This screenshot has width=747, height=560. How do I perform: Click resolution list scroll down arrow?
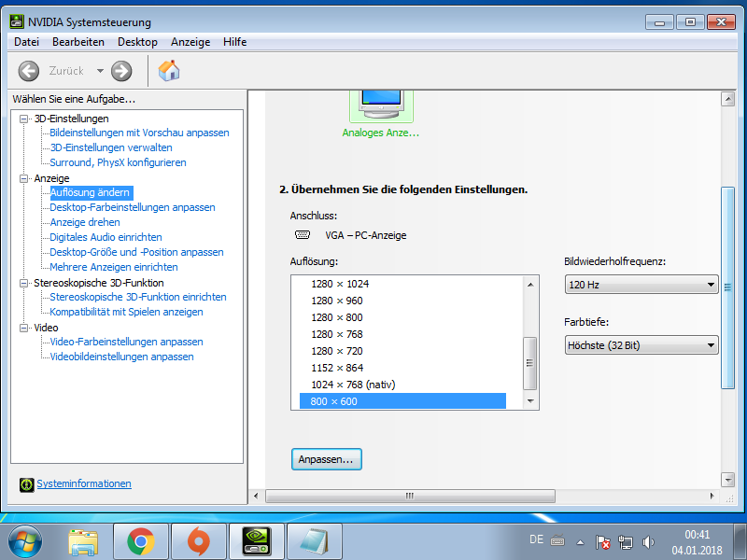(530, 401)
